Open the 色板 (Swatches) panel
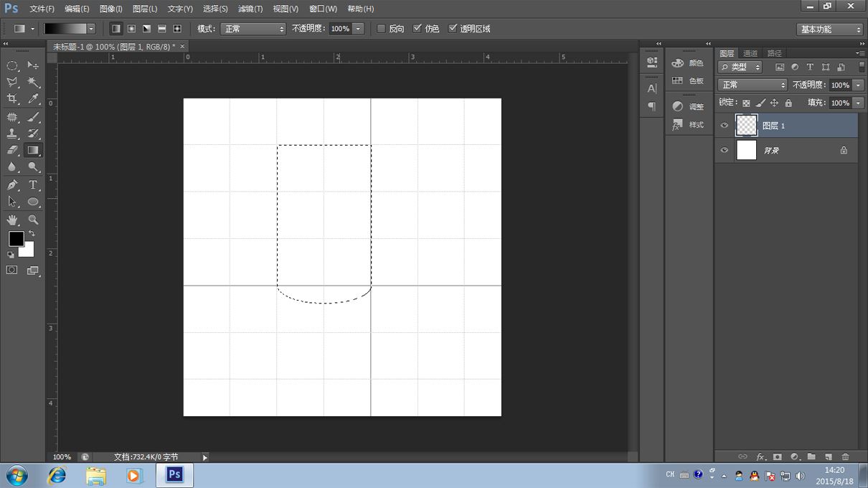Screen dimensions: 868x488 pos(688,81)
